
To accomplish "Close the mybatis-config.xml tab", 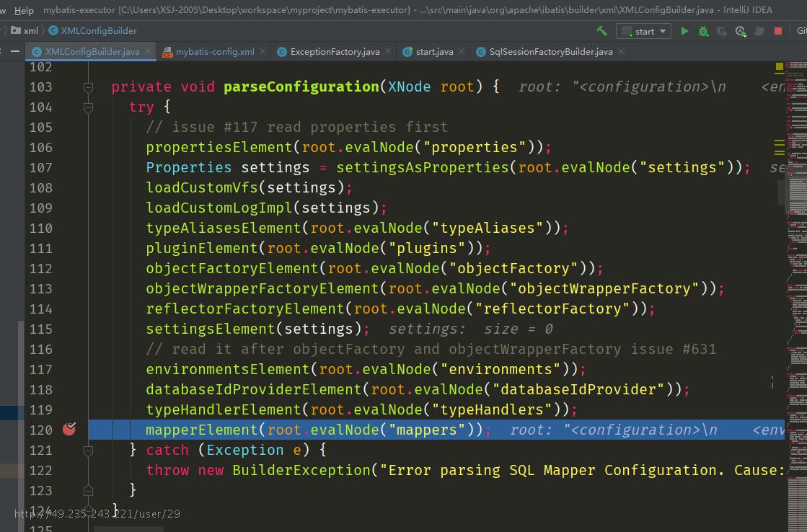I will pyautogui.click(x=263, y=51).
